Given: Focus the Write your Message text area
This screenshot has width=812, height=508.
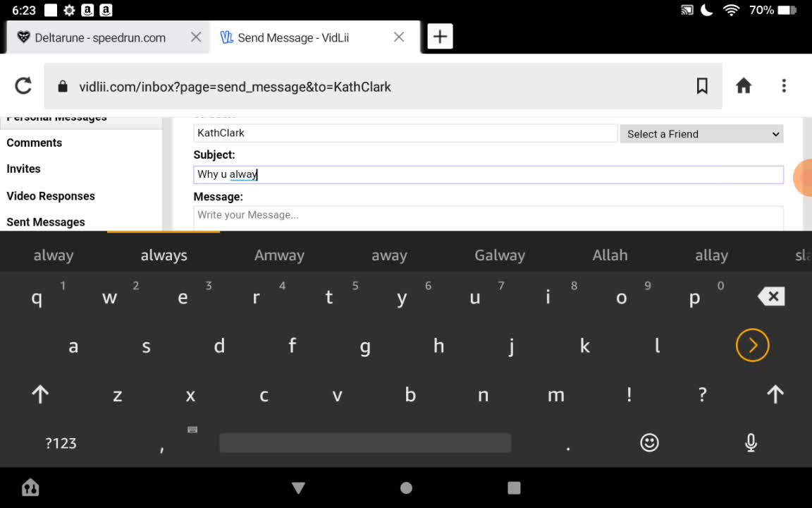Looking at the screenshot, I should [x=488, y=218].
